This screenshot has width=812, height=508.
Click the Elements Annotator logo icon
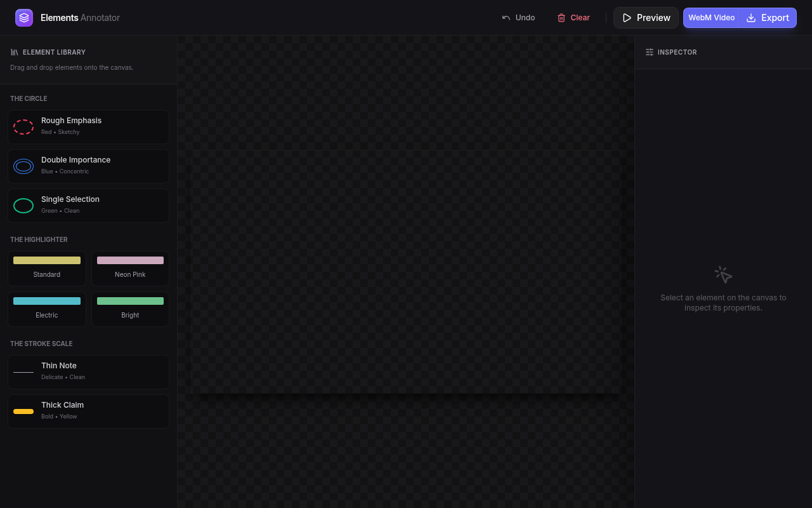pyautogui.click(x=24, y=18)
